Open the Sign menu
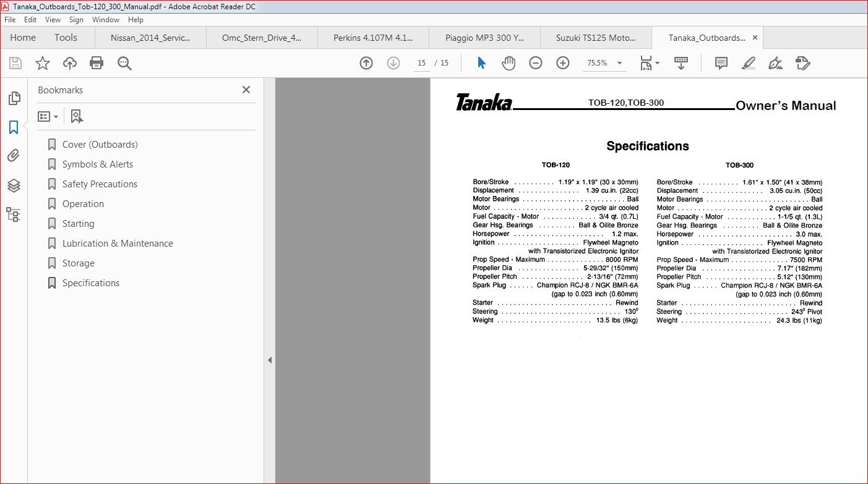 pyautogui.click(x=76, y=20)
